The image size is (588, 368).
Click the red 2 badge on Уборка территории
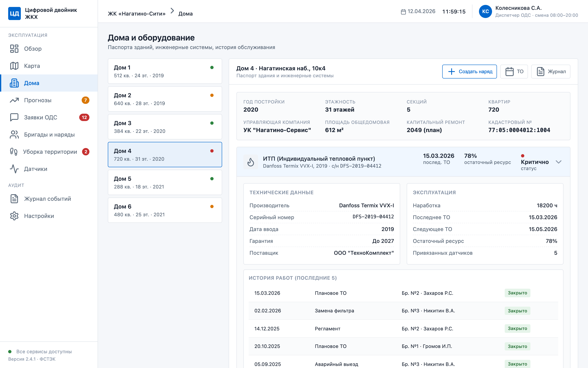point(86,152)
